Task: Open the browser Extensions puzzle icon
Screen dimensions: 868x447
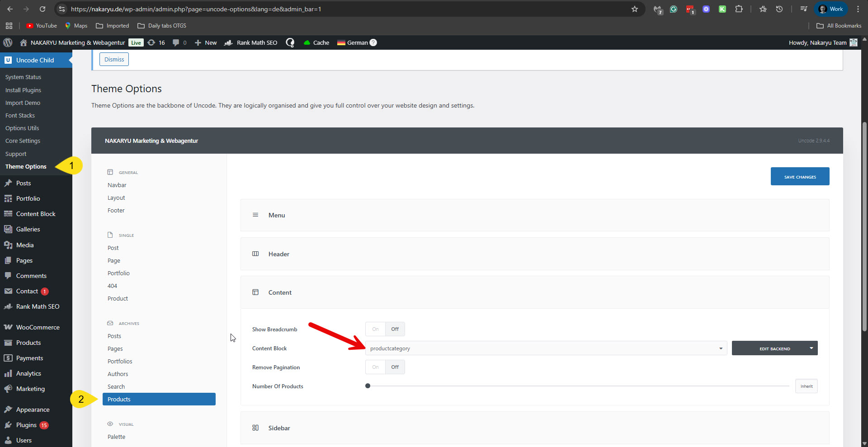Action: pyautogui.click(x=739, y=9)
